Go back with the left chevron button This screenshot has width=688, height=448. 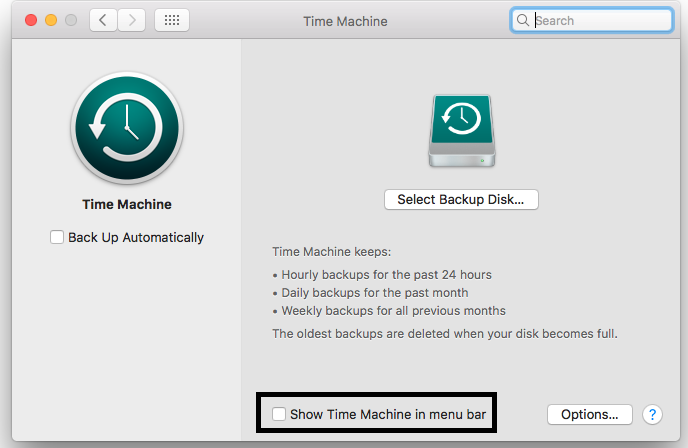(x=103, y=20)
